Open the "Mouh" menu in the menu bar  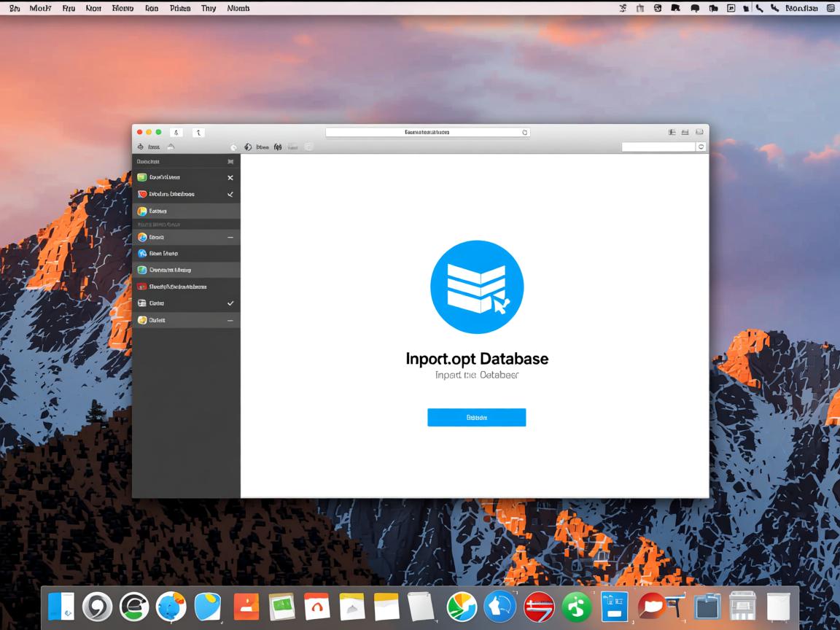[40, 8]
